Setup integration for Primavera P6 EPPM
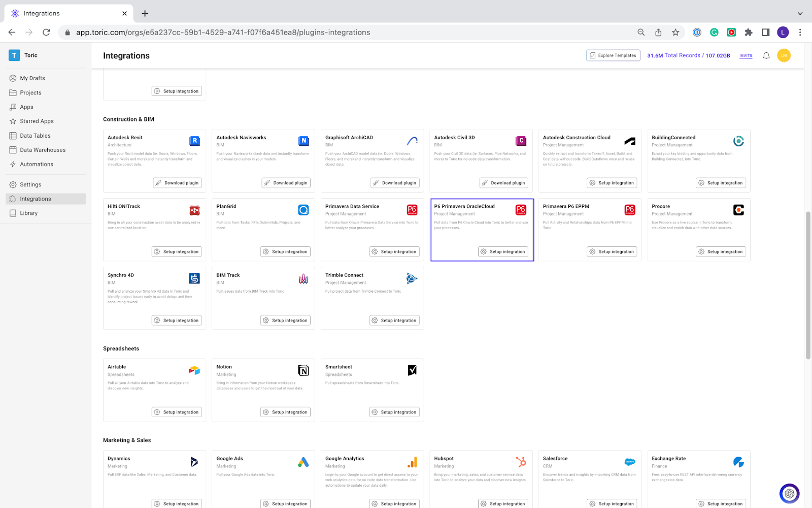 (x=612, y=251)
